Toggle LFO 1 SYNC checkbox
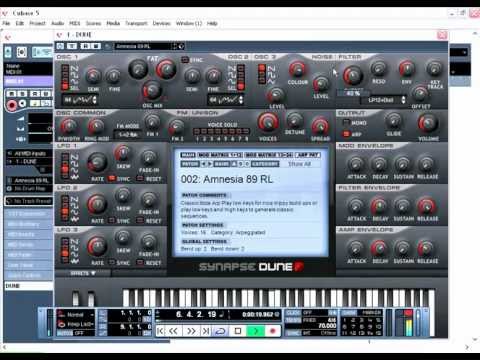Screen dimensions: 480x360 [x=112, y=178]
